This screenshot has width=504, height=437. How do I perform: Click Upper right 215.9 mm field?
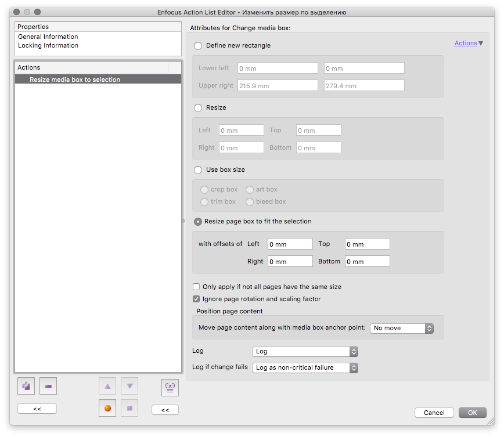pos(278,85)
